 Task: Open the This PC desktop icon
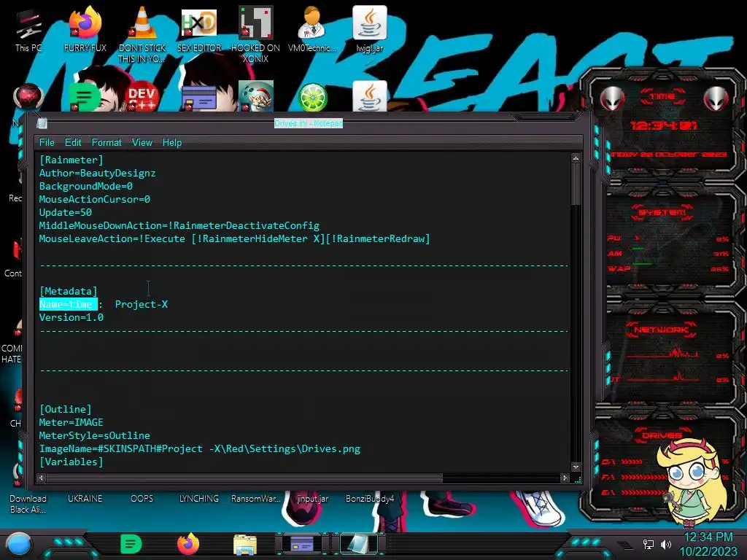click(28, 29)
